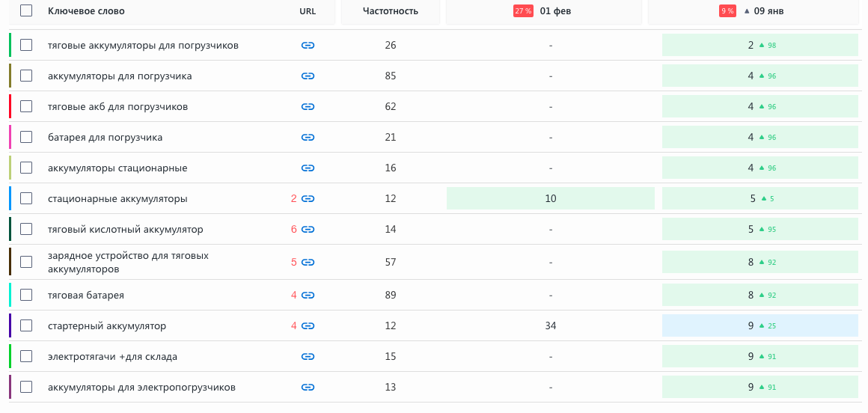The width and height of the screenshot is (868, 413).
Task: Open URL link icon for 'тяговые аккумуляторы для погрузчиков'
Action: [308, 46]
